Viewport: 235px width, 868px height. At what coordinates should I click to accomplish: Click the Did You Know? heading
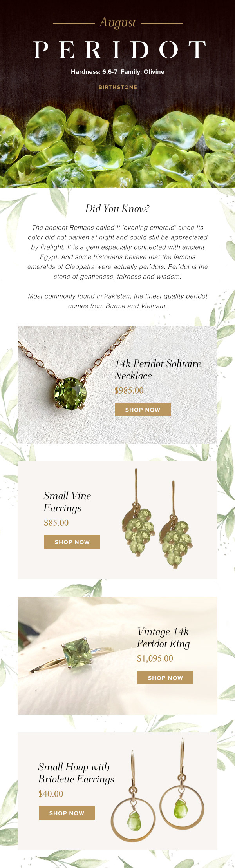point(117,209)
